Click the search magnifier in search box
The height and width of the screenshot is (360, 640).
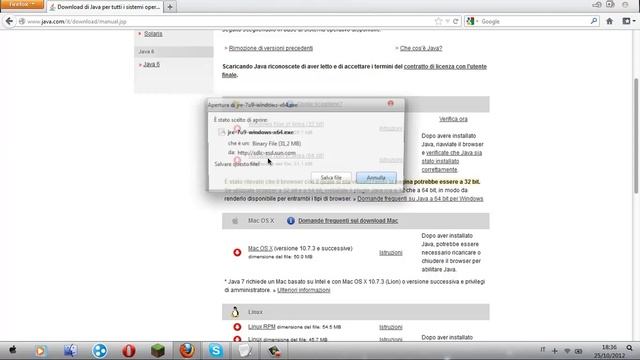594,21
